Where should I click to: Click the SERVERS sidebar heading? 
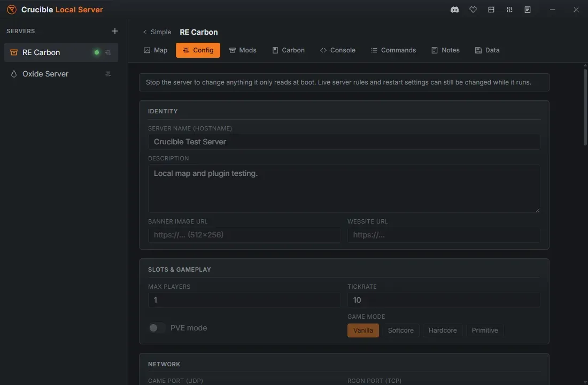click(x=21, y=31)
